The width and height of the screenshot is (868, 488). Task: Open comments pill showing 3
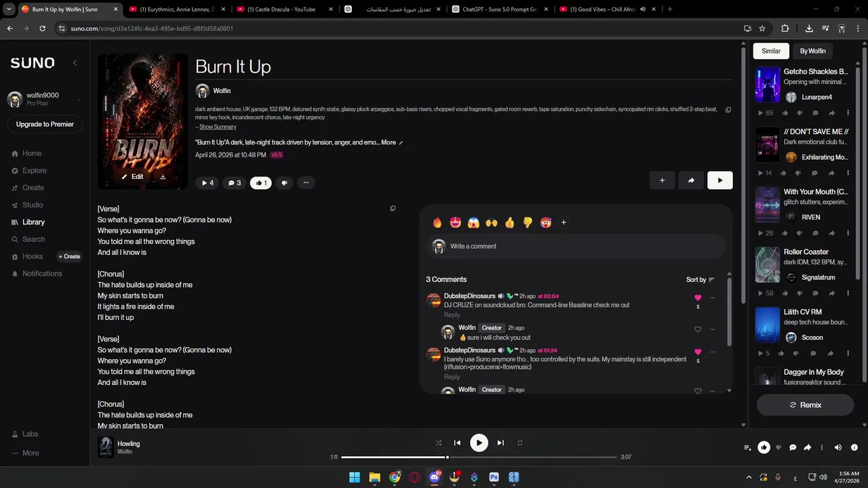[x=235, y=182]
